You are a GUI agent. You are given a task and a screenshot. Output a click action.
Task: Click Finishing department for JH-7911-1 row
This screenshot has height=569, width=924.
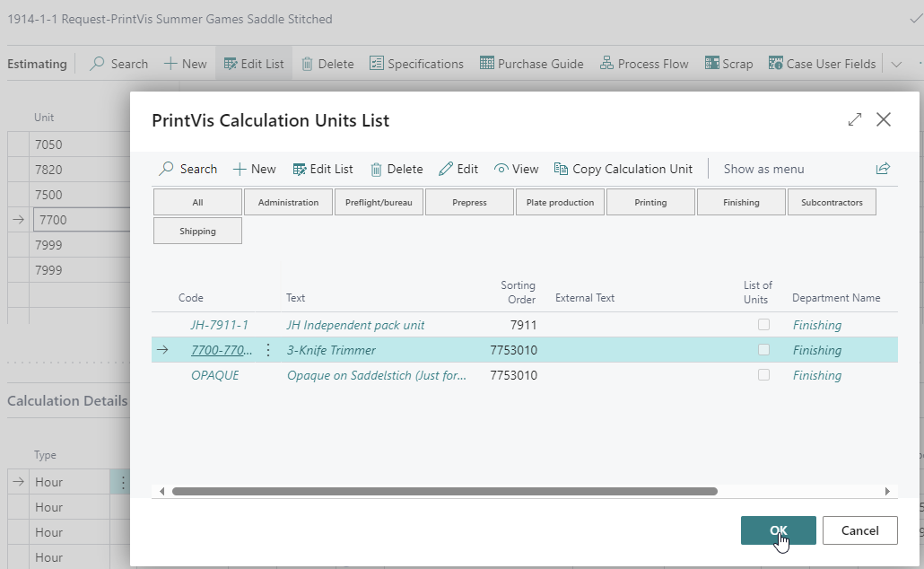pos(816,325)
